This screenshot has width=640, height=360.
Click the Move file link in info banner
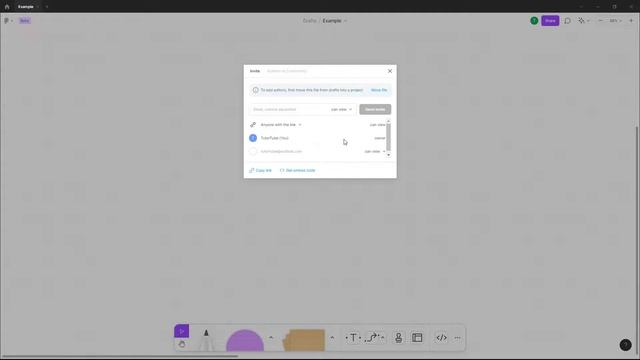pos(379,90)
